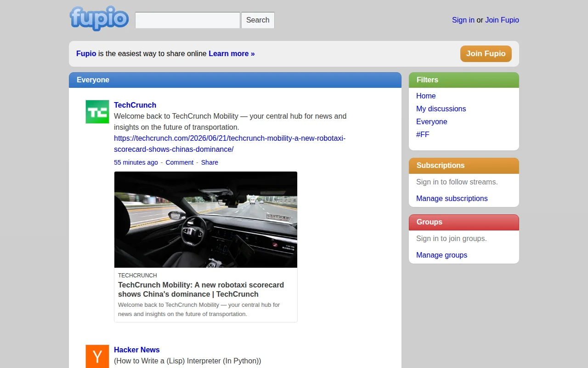Image resolution: width=588 pixels, height=368 pixels.
Task: Click the article card description snippet
Action: coord(199,309)
